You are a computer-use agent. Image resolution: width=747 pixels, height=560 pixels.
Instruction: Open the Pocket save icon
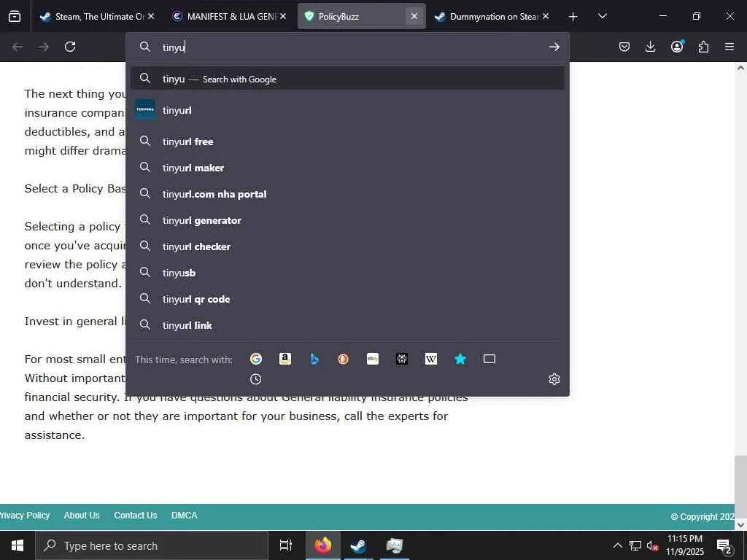(624, 47)
